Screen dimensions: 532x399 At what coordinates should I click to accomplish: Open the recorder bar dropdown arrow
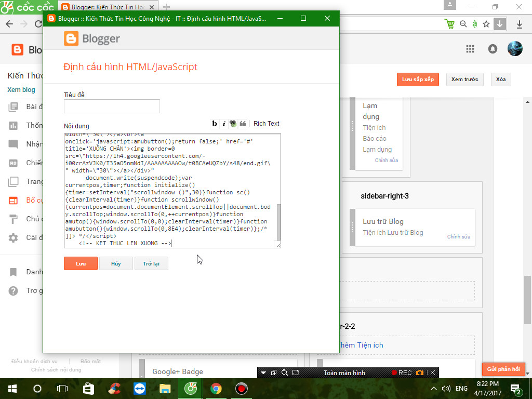point(263,373)
